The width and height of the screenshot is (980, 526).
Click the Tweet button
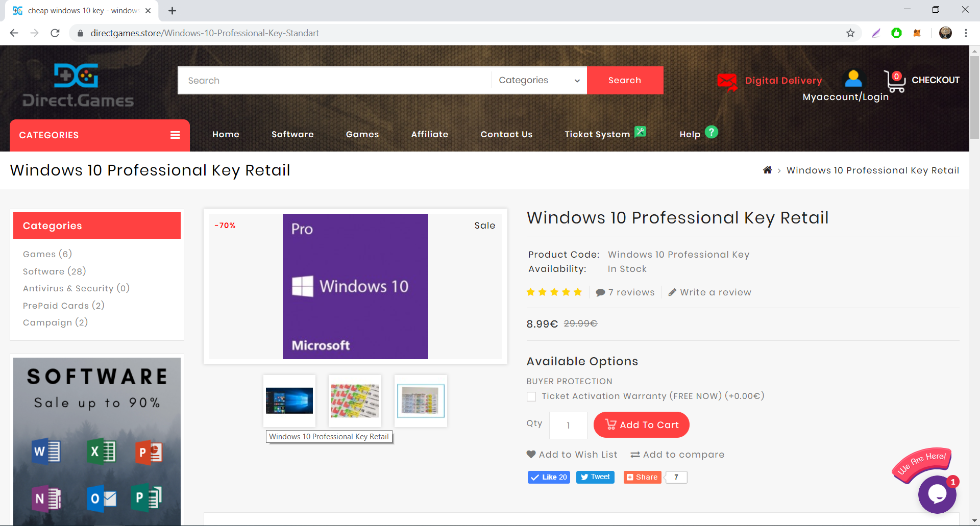595,477
